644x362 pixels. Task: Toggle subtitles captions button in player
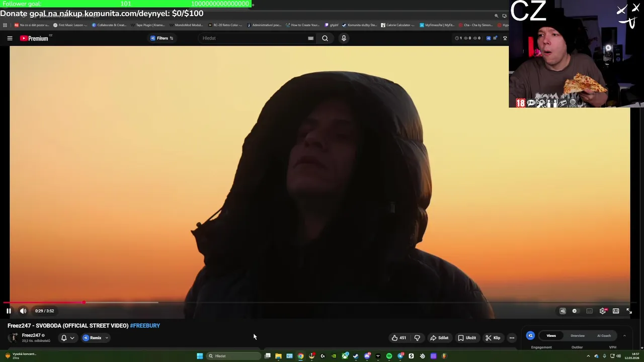click(x=589, y=311)
